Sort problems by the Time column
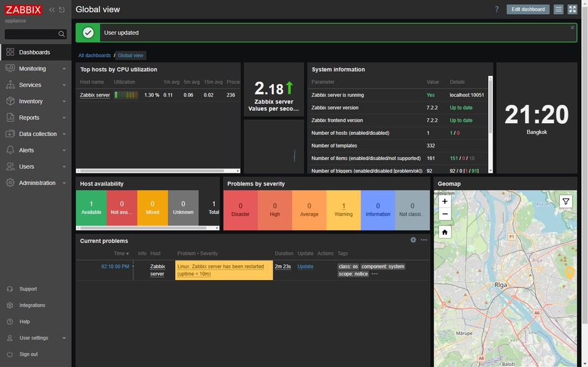The width and height of the screenshot is (588, 367). (121, 254)
